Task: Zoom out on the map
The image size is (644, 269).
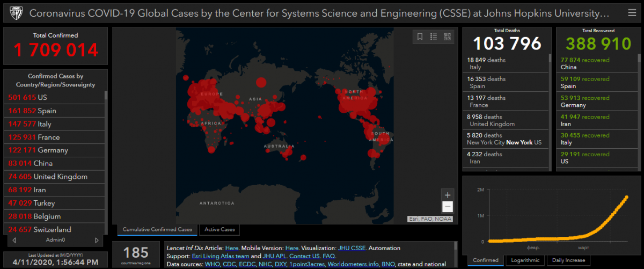Action: 448,207
